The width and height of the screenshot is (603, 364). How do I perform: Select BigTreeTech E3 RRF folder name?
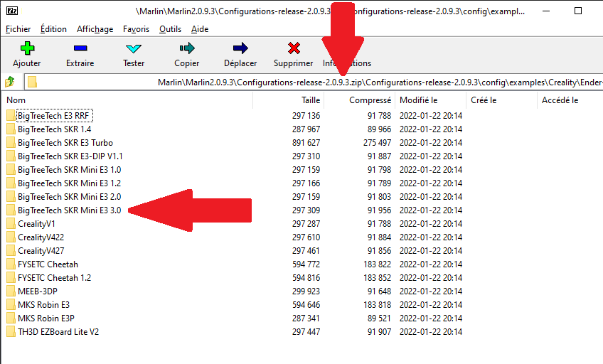coord(53,116)
